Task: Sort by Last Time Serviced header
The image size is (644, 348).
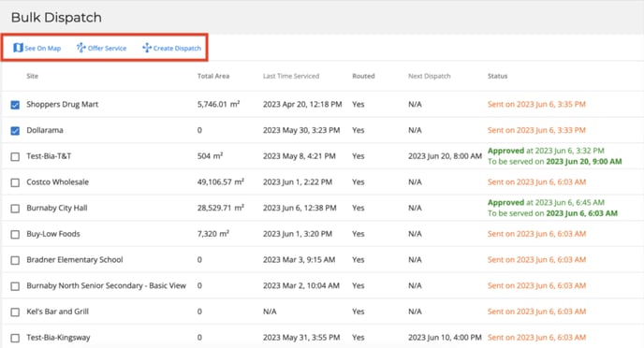Action: [x=291, y=76]
